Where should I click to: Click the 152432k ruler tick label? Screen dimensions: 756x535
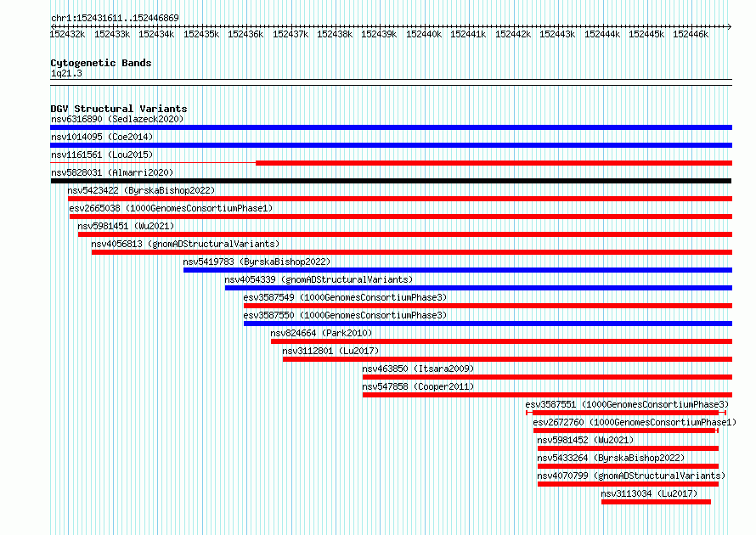(x=67, y=34)
